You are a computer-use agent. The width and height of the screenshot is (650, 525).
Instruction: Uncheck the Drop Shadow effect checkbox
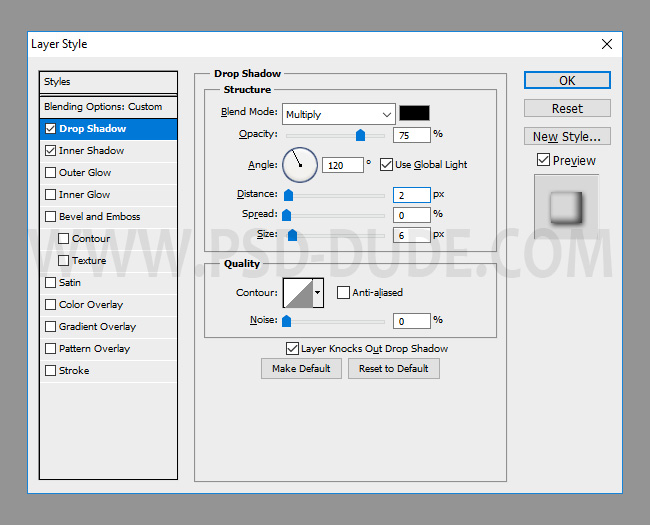pos(51,129)
